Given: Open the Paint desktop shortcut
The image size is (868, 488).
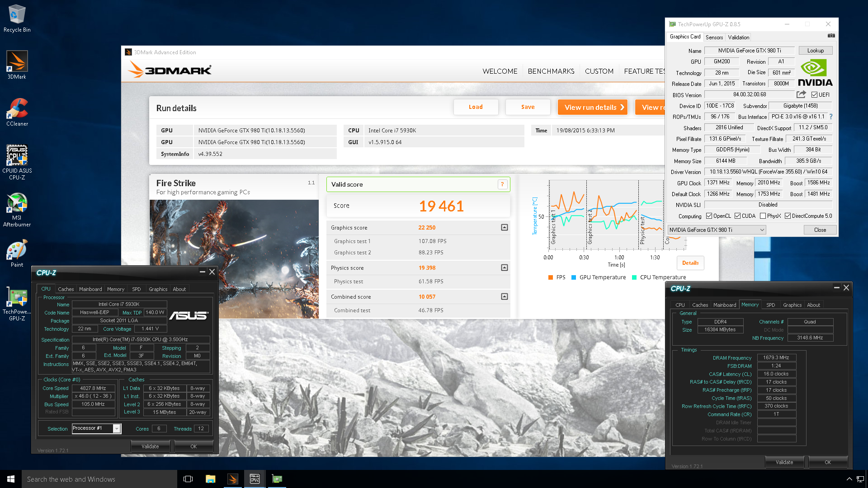Looking at the screenshot, I should pyautogui.click(x=17, y=254).
